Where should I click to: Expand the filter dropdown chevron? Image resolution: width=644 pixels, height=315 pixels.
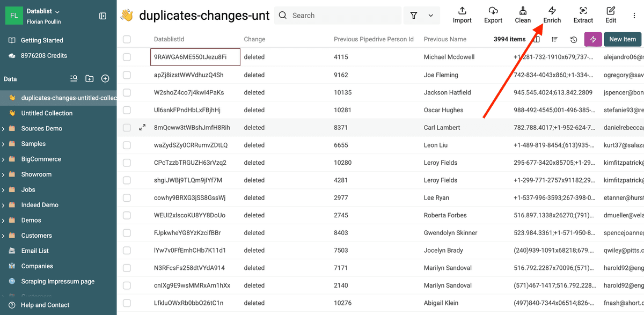(x=430, y=16)
